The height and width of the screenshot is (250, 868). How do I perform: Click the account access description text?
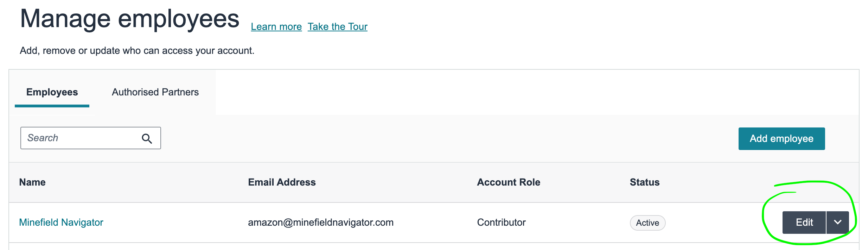[x=137, y=51]
